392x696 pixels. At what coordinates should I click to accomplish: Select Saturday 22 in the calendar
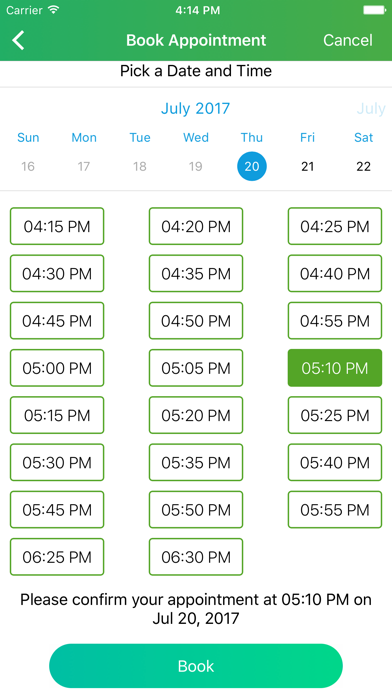[x=364, y=166]
